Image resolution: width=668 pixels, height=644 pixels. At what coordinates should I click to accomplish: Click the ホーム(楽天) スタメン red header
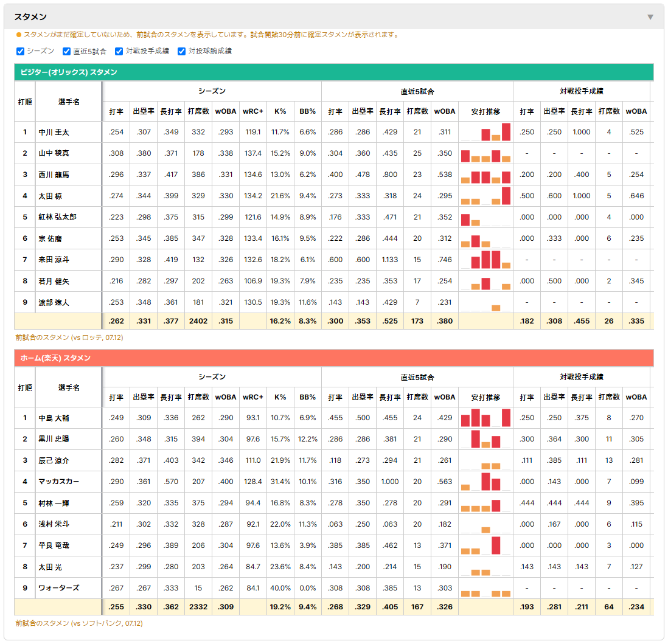(x=334, y=358)
